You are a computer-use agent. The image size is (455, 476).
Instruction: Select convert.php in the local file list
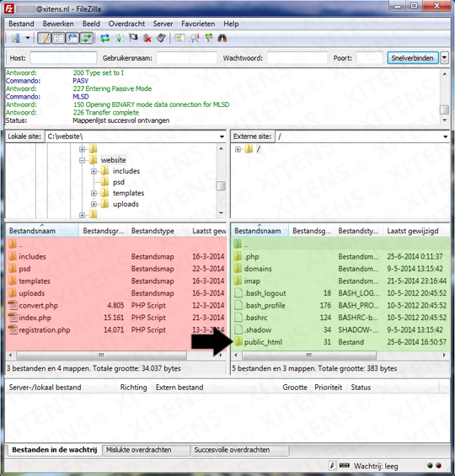coord(38,305)
